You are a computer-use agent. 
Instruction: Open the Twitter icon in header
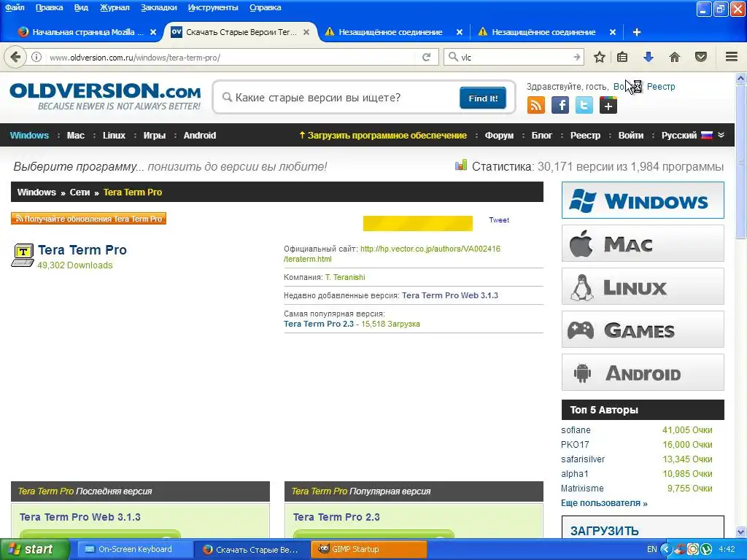pos(584,105)
